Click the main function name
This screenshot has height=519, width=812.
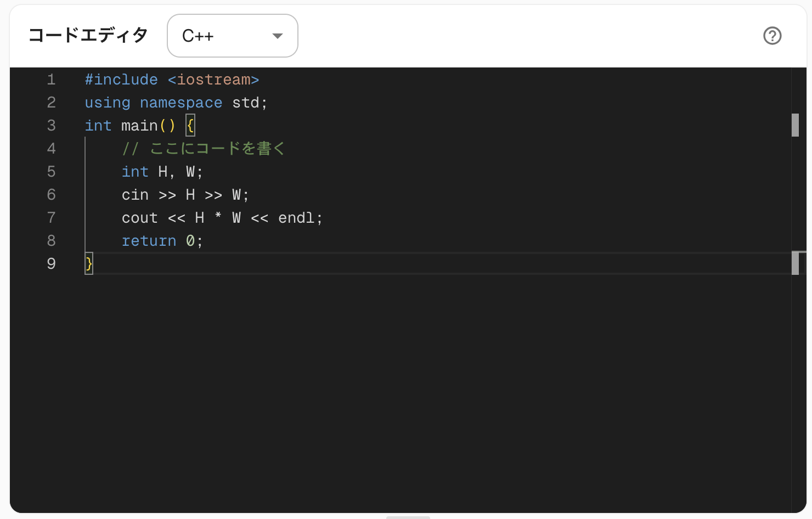click(139, 126)
